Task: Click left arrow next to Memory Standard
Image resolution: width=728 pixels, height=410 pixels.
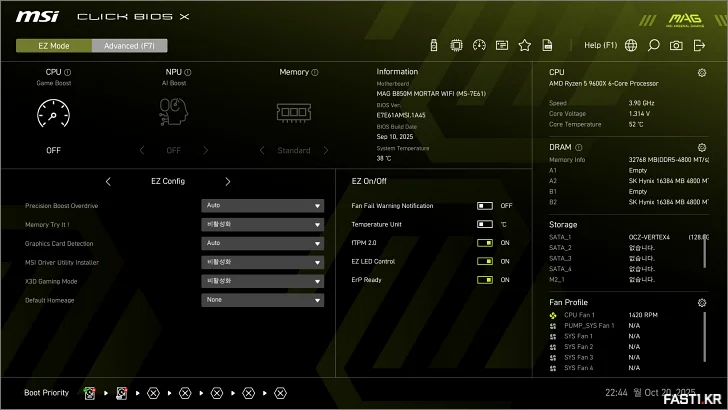Action: [262, 150]
